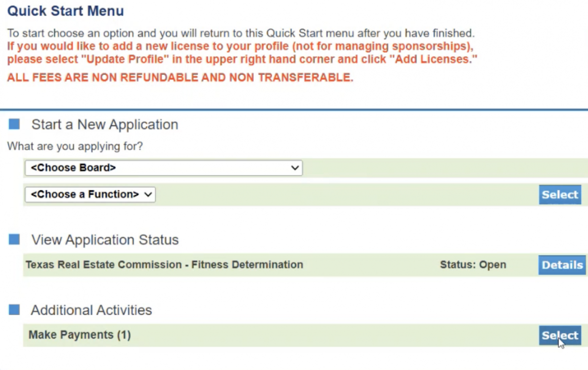Expand the Choose a Function dropdown
Screen dimensions: 588x370
click(90, 194)
